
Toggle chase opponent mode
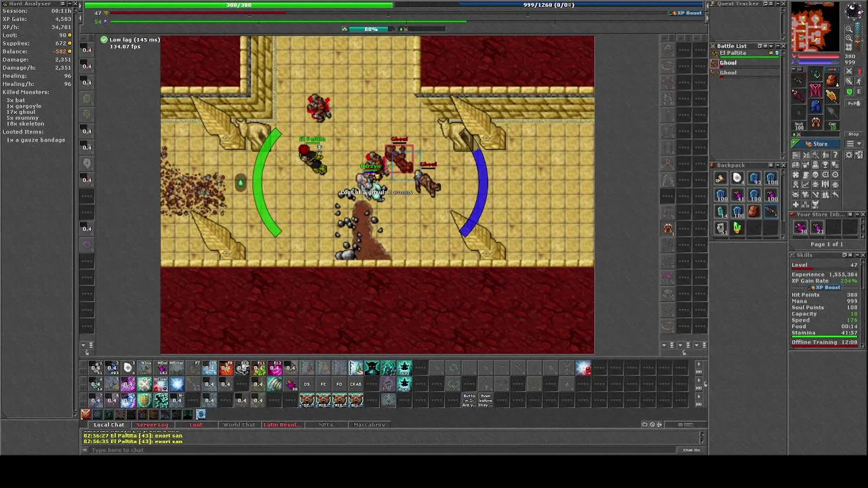tap(859, 81)
